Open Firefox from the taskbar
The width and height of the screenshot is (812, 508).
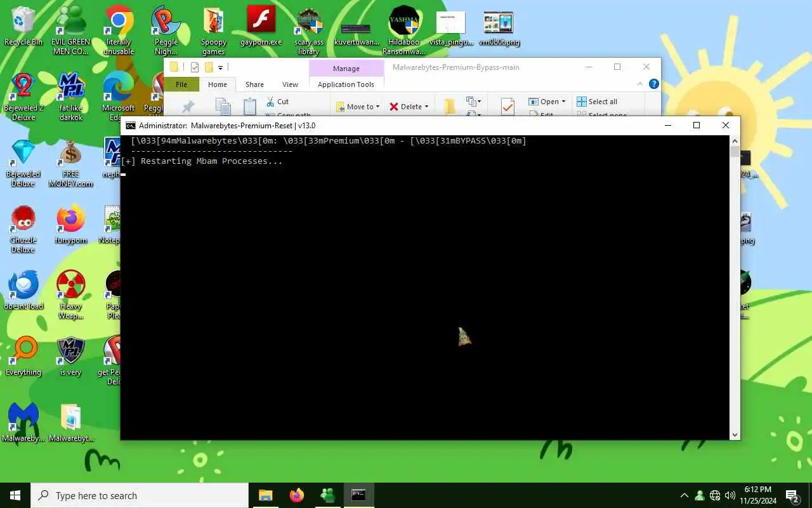(x=296, y=495)
